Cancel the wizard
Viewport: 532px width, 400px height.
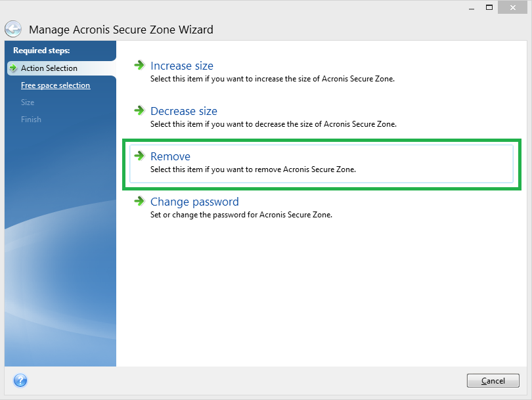coord(493,381)
